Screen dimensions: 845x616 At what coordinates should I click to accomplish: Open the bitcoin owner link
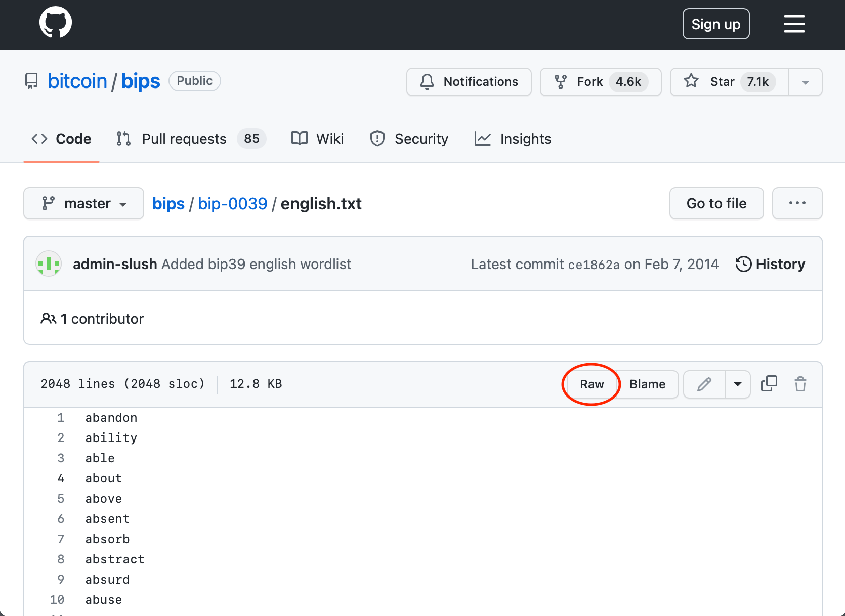point(77,81)
